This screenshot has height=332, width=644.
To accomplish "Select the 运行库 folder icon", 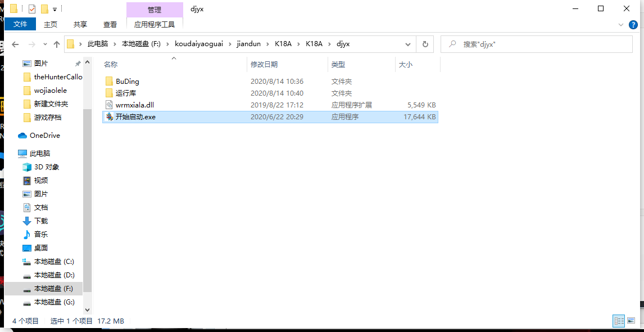I will point(109,93).
